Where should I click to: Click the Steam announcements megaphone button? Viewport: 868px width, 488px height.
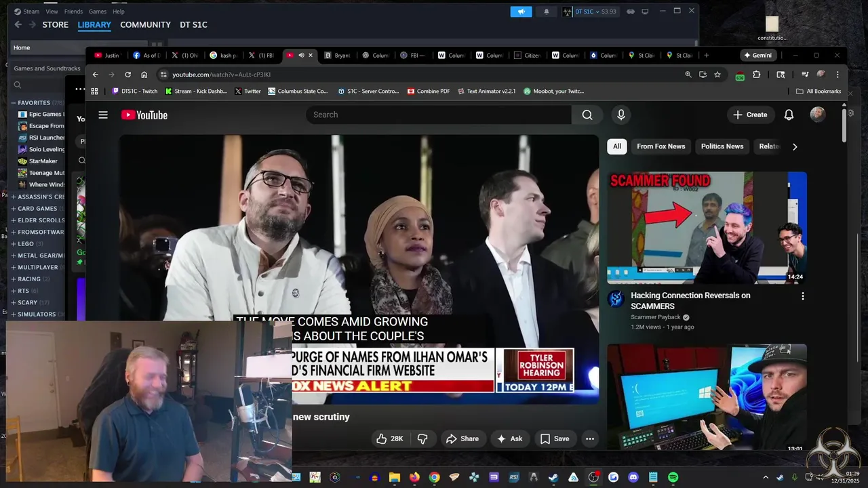point(521,12)
